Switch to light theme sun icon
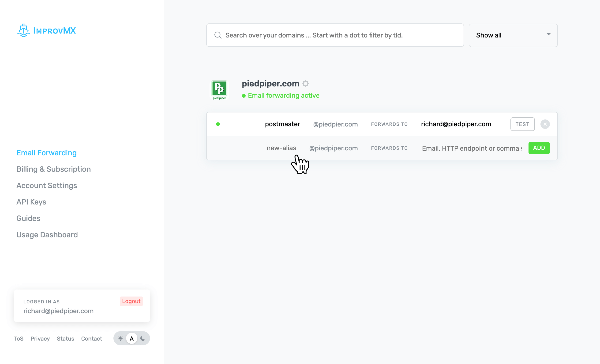This screenshot has height=364, width=600. pyautogui.click(x=120, y=338)
